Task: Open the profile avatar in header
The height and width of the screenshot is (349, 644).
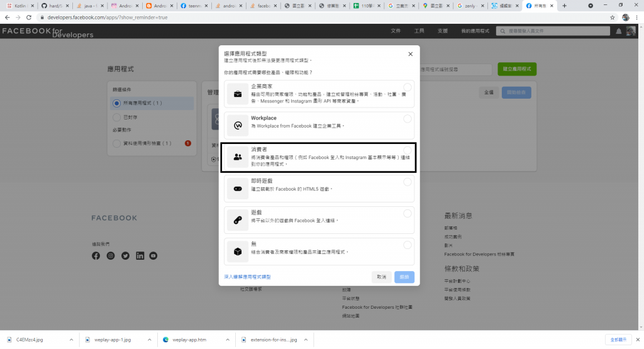Action: 631,31
